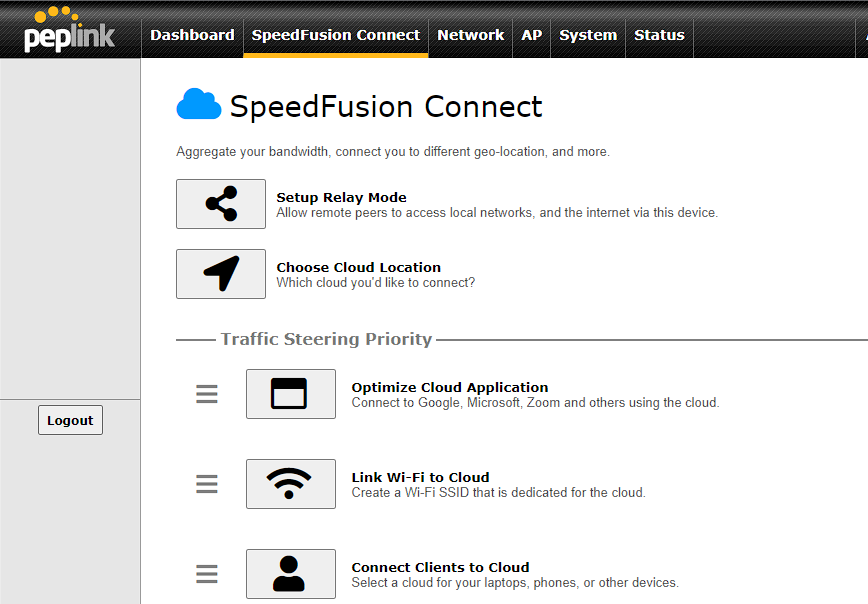The image size is (868, 604).
Task: Click the Choose Cloud Location arrow icon
Action: tap(221, 274)
